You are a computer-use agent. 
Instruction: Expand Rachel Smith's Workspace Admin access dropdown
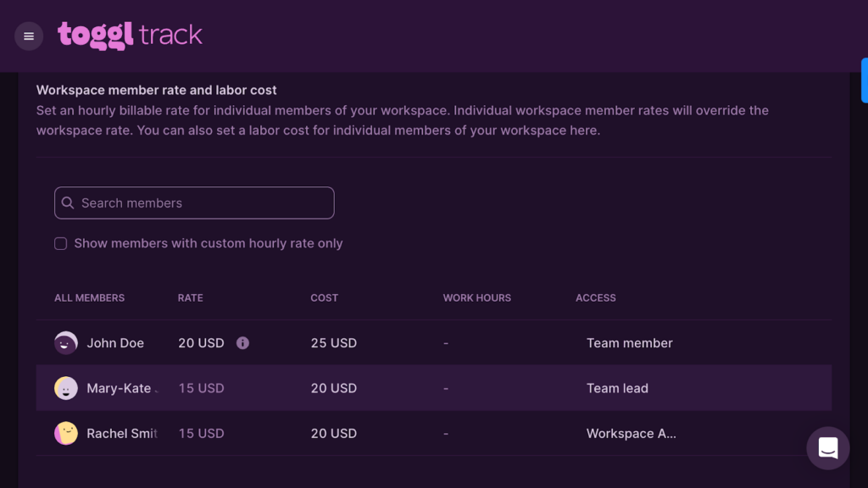tap(631, 433)
